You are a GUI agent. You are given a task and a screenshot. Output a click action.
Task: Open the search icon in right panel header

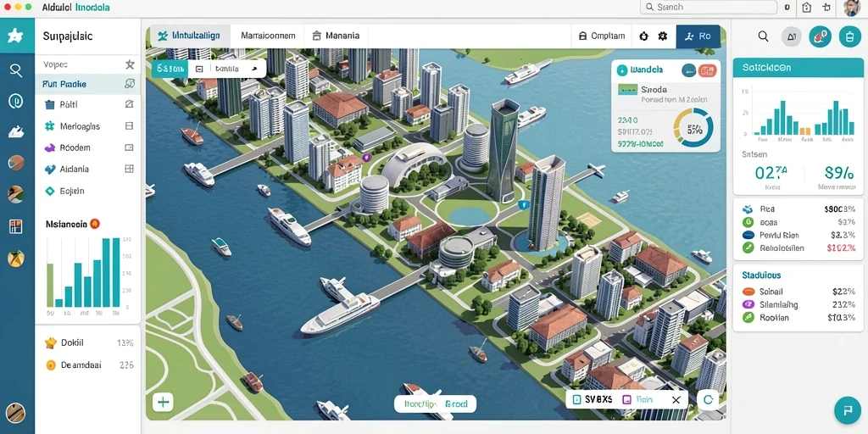coord(763,36)
